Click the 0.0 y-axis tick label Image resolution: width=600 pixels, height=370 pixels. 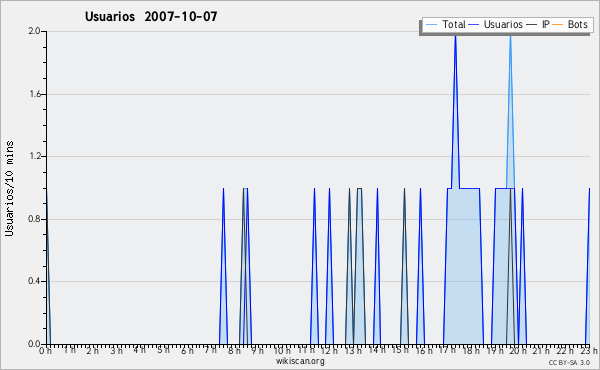[34, 344]
